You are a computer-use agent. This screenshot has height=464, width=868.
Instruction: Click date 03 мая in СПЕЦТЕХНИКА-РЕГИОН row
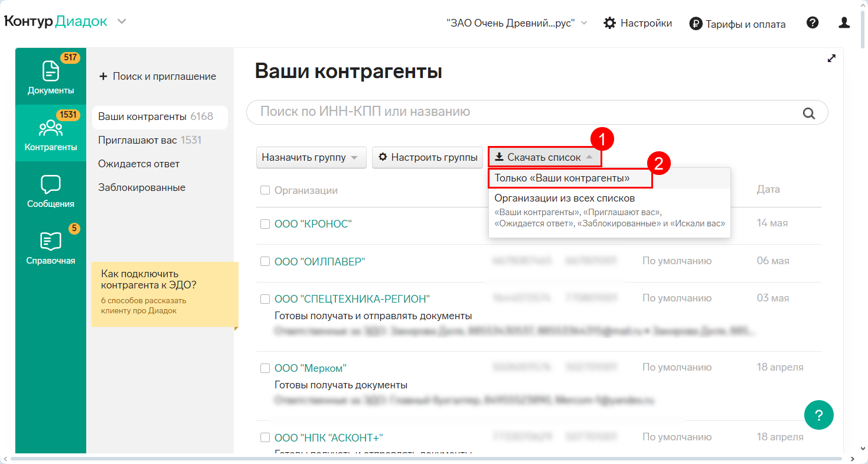pos(773,298)
